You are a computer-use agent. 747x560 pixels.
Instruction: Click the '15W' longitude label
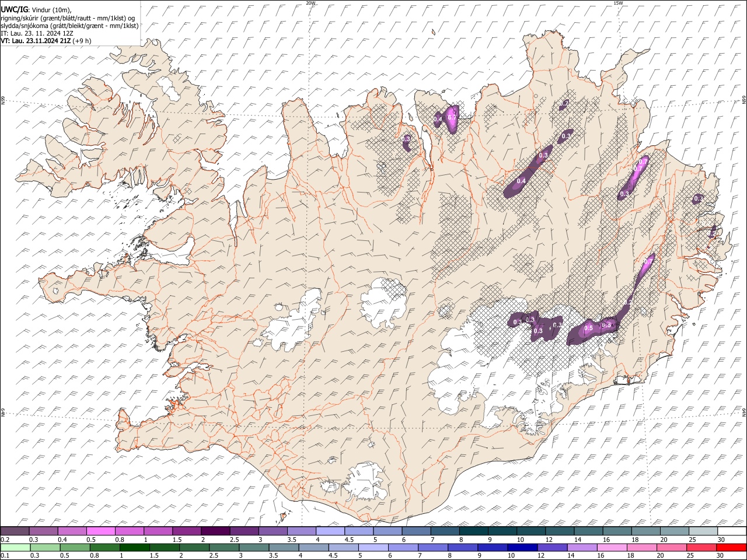tap(618, 3)
